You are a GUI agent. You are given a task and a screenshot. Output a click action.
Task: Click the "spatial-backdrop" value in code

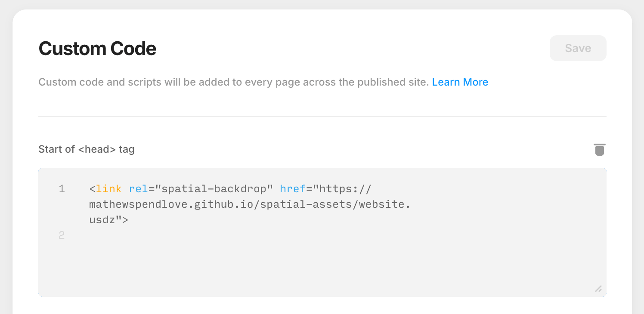point(214,189)
